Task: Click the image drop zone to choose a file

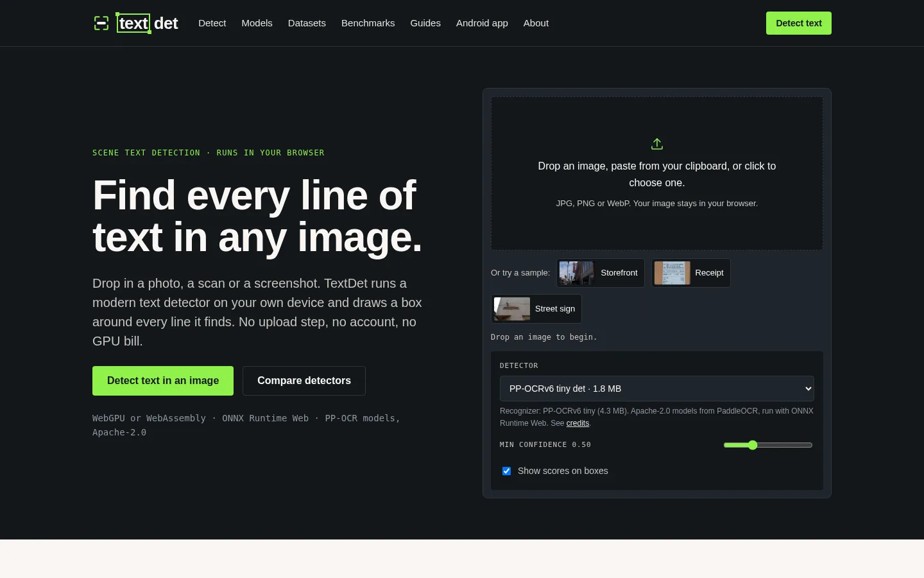Action: (x=657, y=173)
